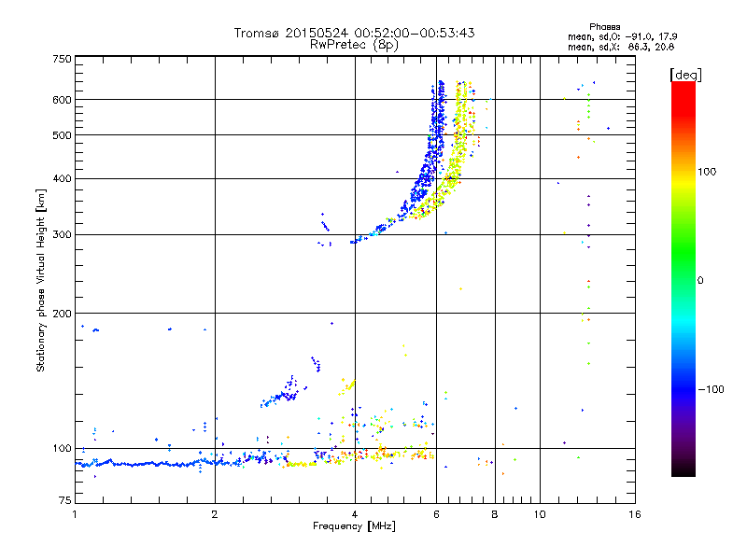Select the 'RwPretec (8p)' subtitle text
The height and width of the screenshot is (560, 747).
point(354,45)
